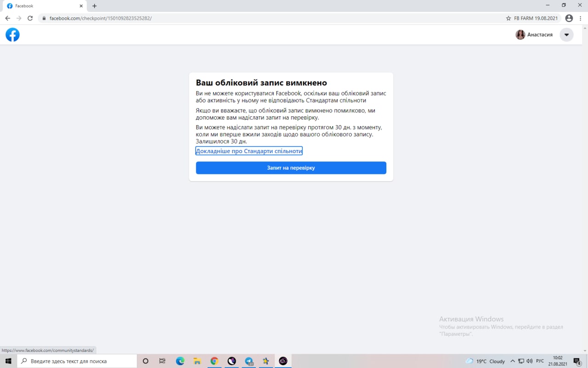Switch РУС keyboard language indicator
This screenshot has height=368, width=588.
pos(540,361)
